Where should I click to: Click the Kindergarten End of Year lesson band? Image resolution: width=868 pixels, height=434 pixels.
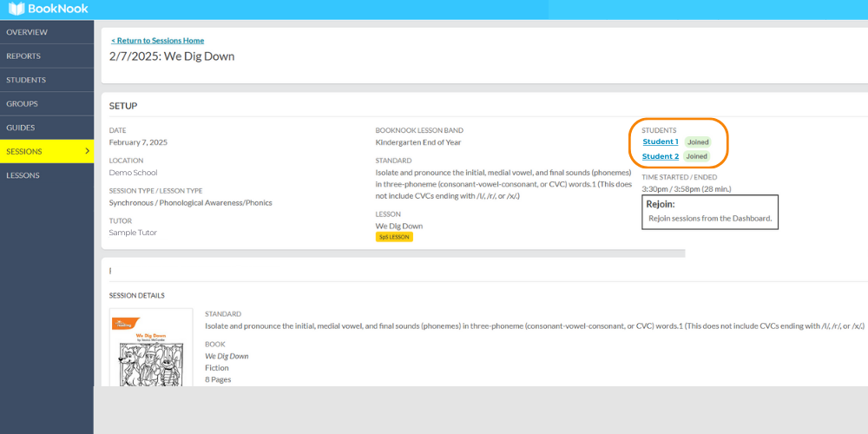[x=418, y=142]
